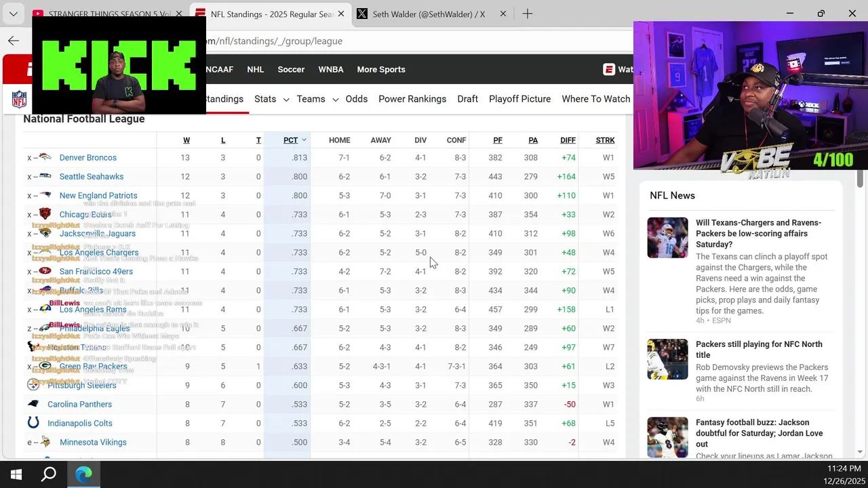
Task: Click the Texans-Chargers article thumbnail
Action: click(x=667, y=237)
